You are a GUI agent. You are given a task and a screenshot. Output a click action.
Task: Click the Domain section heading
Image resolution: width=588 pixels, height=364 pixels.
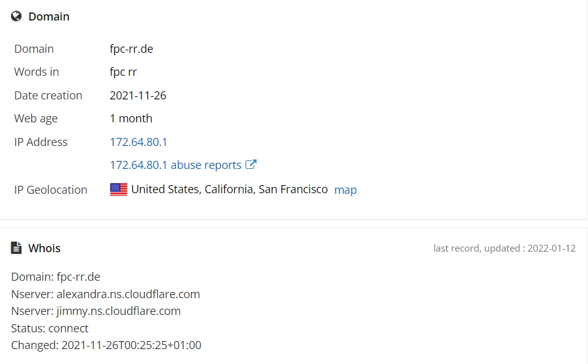tap(48, 17)
